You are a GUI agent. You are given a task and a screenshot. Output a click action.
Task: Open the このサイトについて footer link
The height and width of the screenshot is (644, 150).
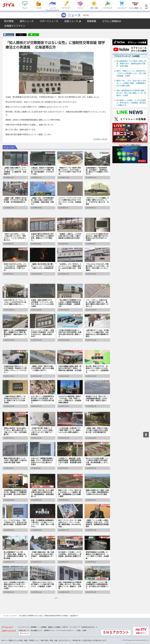point(9,630)
